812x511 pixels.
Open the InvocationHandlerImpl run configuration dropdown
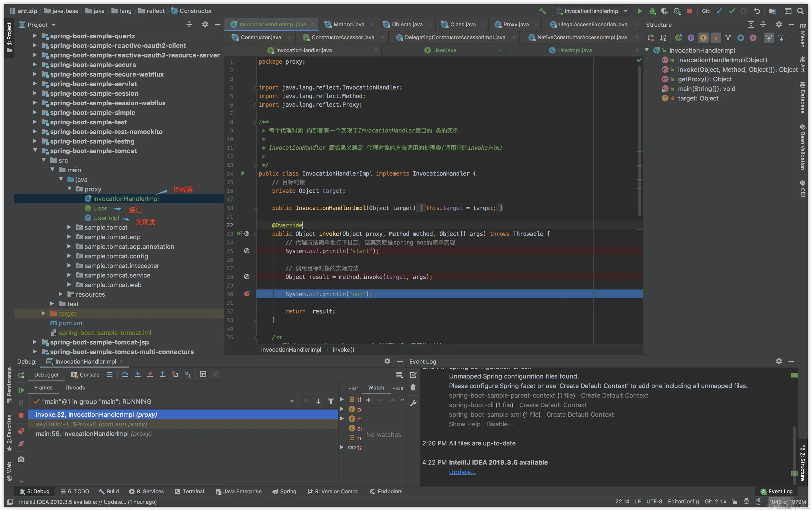(592, 11)
